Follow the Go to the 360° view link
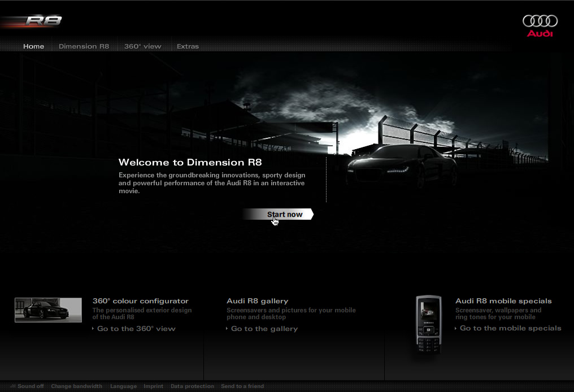 (x=136, y=329)
